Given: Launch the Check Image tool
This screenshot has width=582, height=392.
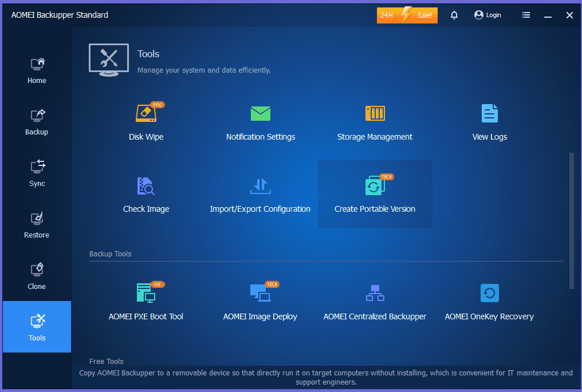Looking at the screenshot, I should tap(146, 194).
